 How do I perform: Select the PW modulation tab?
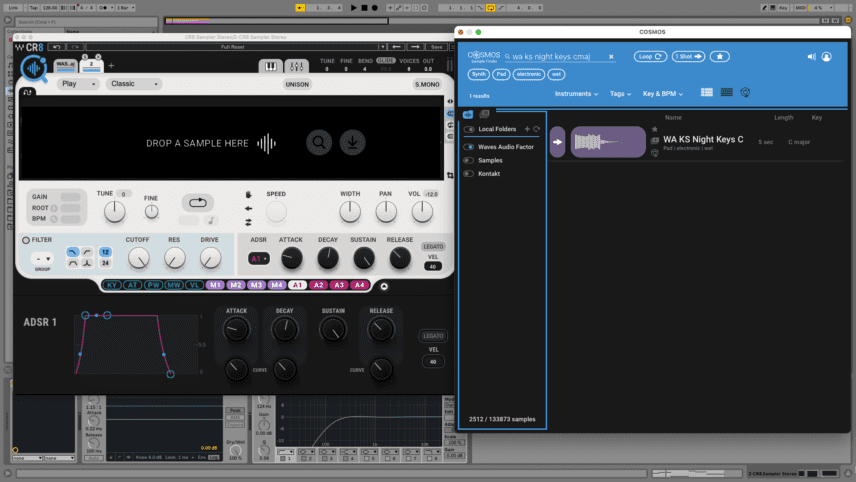[x=153, y=285]
